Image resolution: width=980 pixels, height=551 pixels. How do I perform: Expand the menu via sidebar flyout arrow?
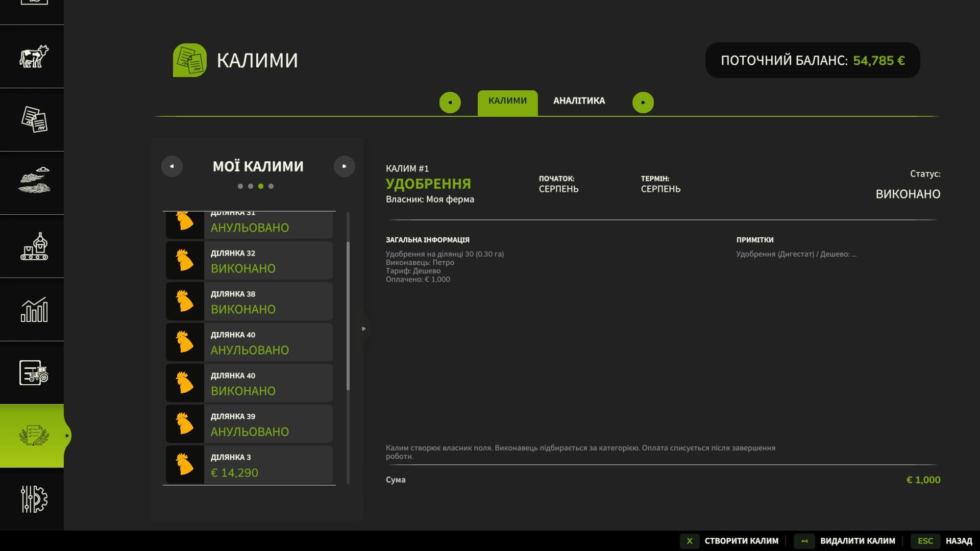point(67,436)
